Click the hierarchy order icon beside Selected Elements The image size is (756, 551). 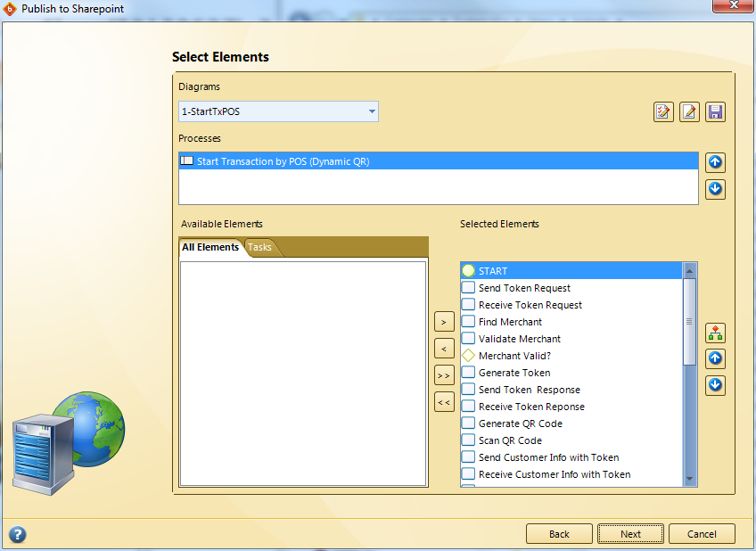point(715,333)
